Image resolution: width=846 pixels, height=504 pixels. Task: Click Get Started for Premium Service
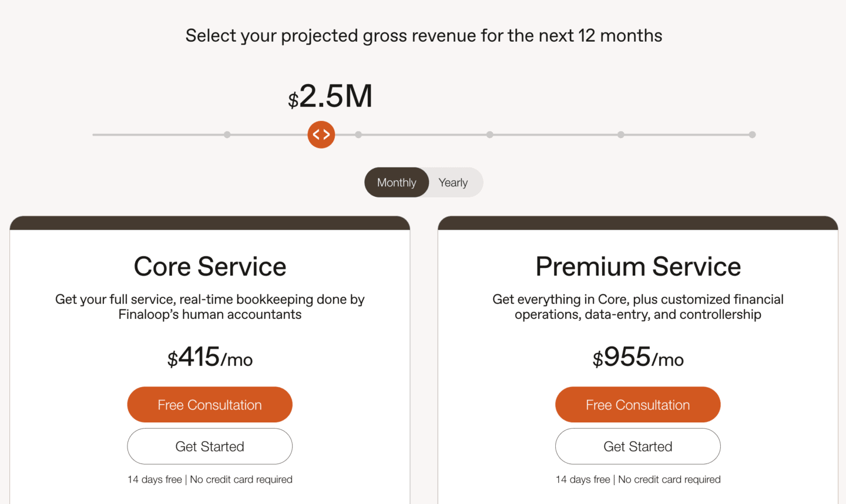637,446
